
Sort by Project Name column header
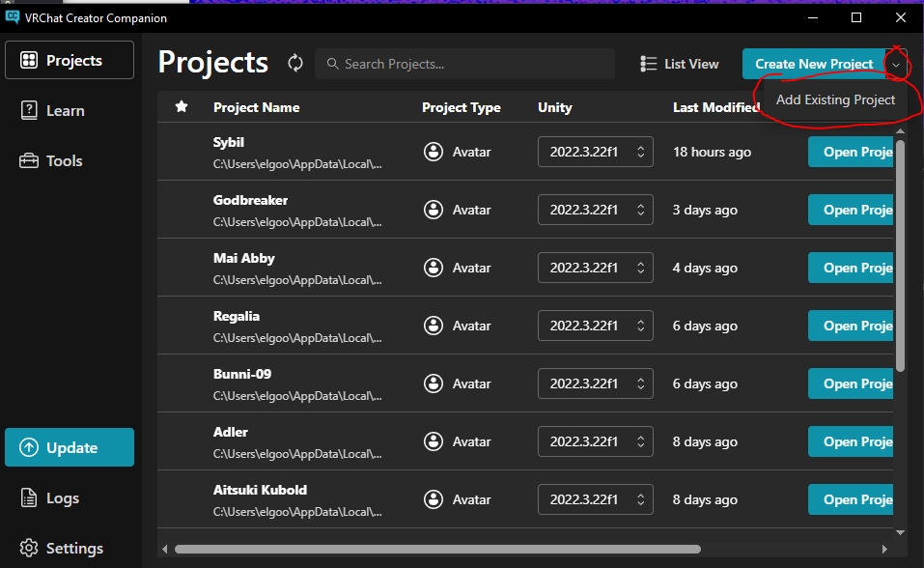click(x=256, y=107)
